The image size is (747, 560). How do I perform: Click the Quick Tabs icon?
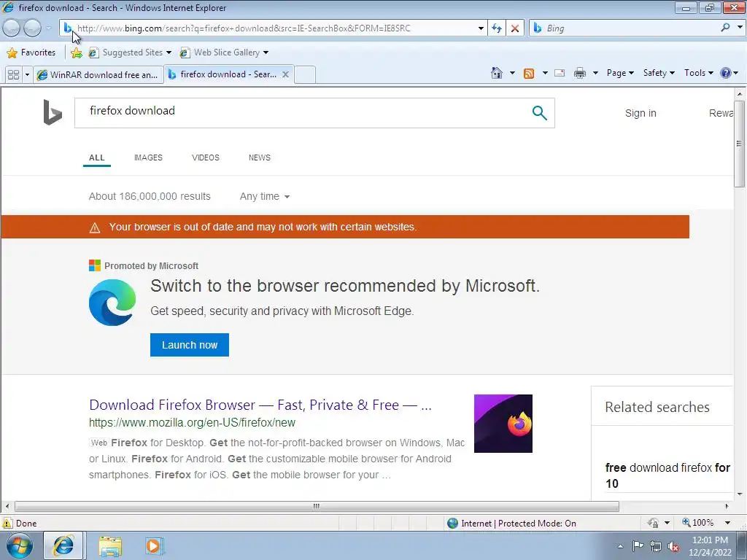point(14,75)
